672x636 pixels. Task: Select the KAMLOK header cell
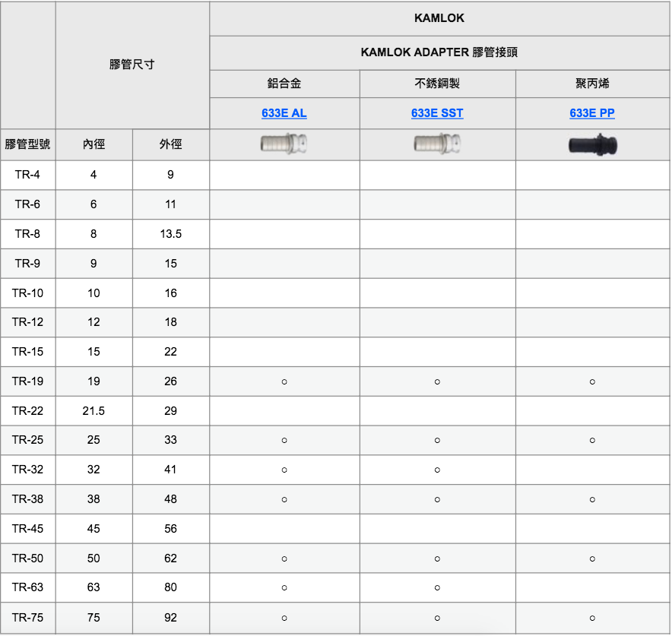pyautogui.click(x=439, y=18)
